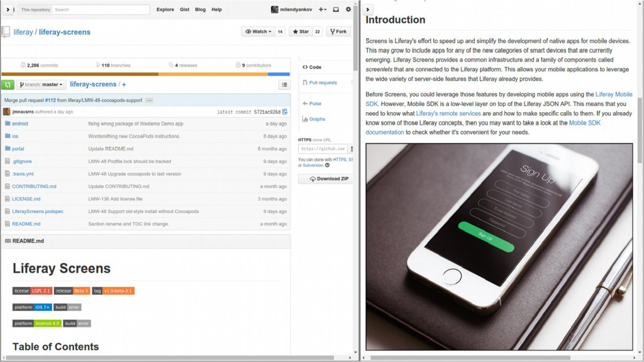Open the create new plus dropdown
Image resolution: width=644 pixels, height=362 pixels.
[323, 9]
